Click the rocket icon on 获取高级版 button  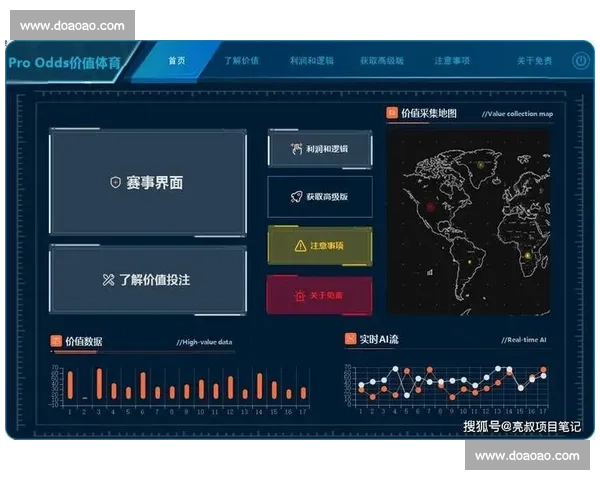[297, 197]
